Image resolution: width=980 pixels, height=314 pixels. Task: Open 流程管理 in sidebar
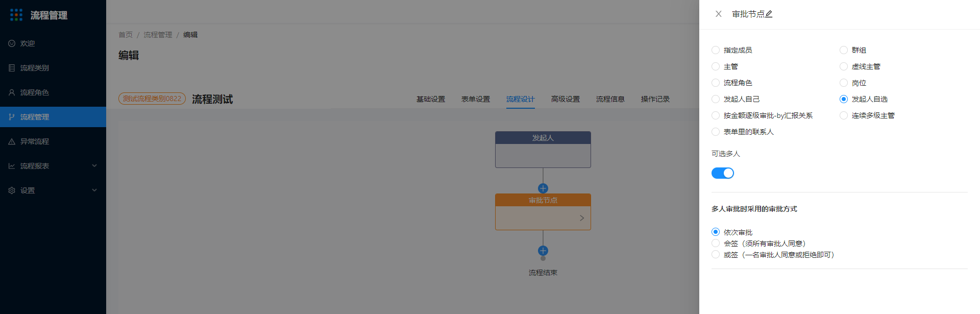tap(53, 117)
